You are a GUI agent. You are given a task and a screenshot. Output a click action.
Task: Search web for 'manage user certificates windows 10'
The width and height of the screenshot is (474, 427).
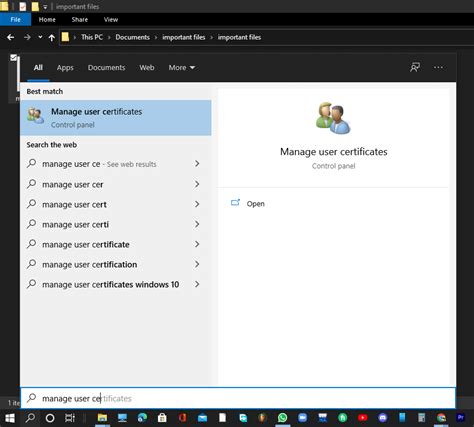point(110,285)
